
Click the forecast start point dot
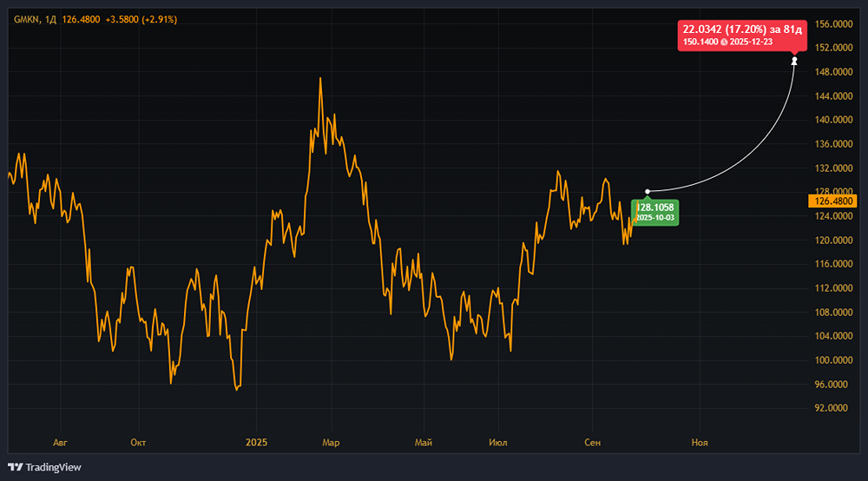coord(648,192)
